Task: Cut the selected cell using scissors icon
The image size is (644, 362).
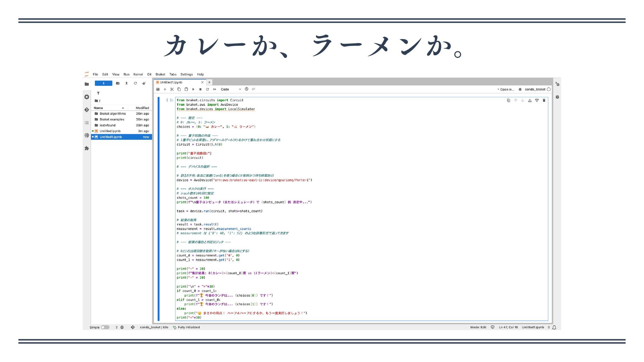Action: coord(172,89)
